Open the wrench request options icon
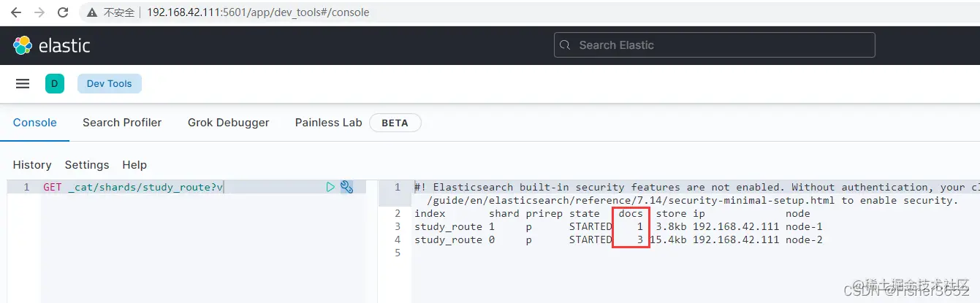980x303 pixels. click(347, 188)
